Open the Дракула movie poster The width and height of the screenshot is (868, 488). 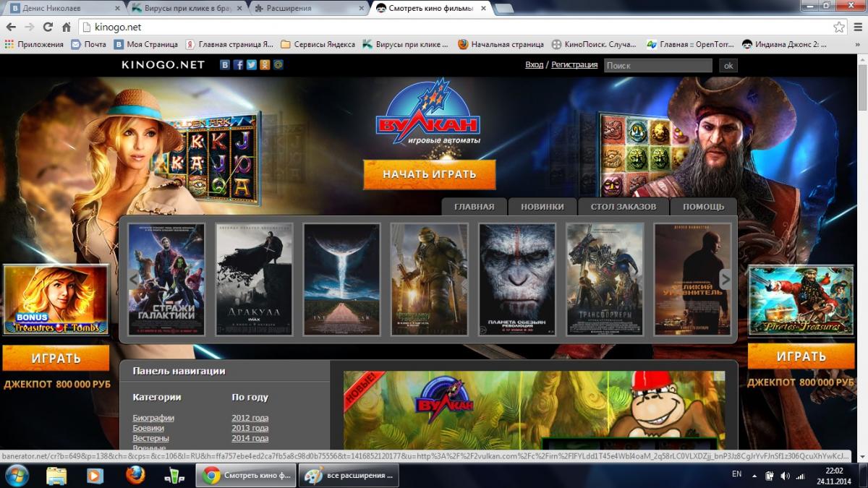tap(254, 280)
